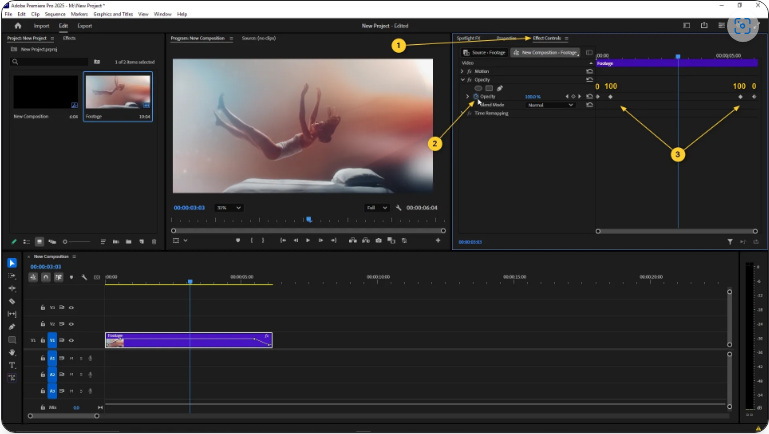Click the Mark Out bracket button
Screen dimensions: 769x434
click(263, 240)
